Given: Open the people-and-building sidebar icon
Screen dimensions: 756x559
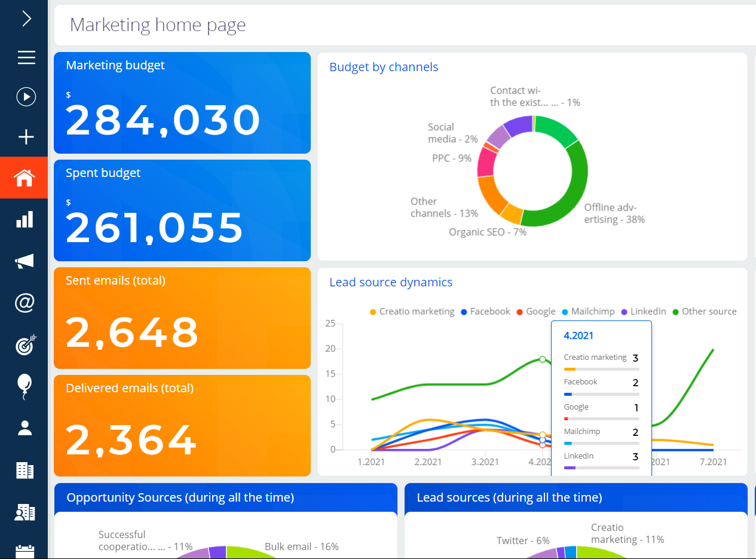Looking at the screenshot, I should 25,512.
